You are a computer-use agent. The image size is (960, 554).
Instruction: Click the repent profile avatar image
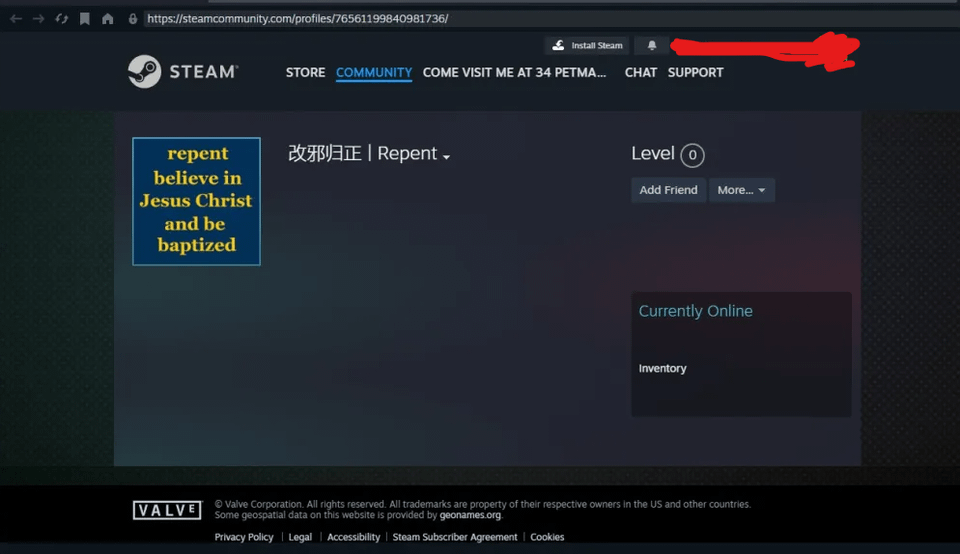pyautogui.click(x=197, y=201)
